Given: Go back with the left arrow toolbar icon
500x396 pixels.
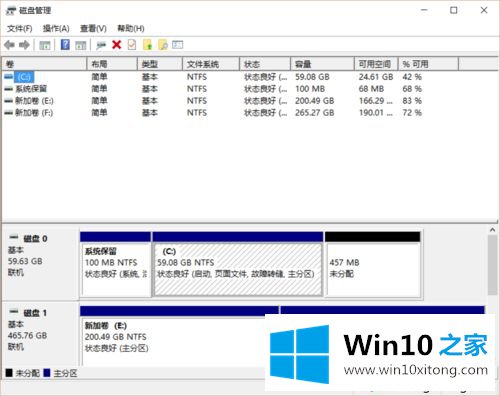Looking at the screenshot, I should pos(9,45).
